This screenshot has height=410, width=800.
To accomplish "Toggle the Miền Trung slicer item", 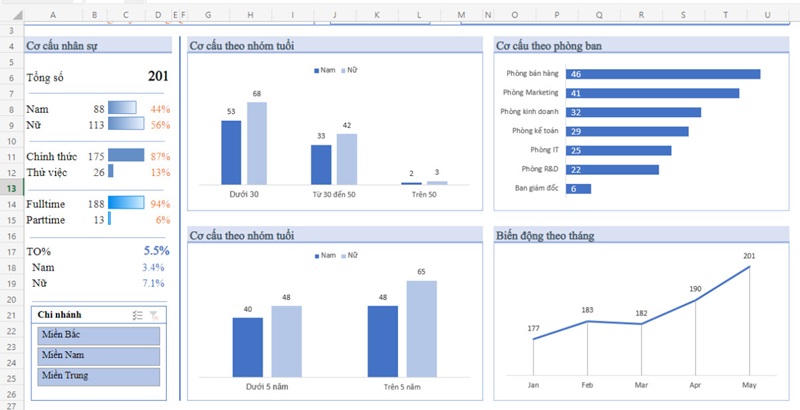I will click(x=98, y=377).
